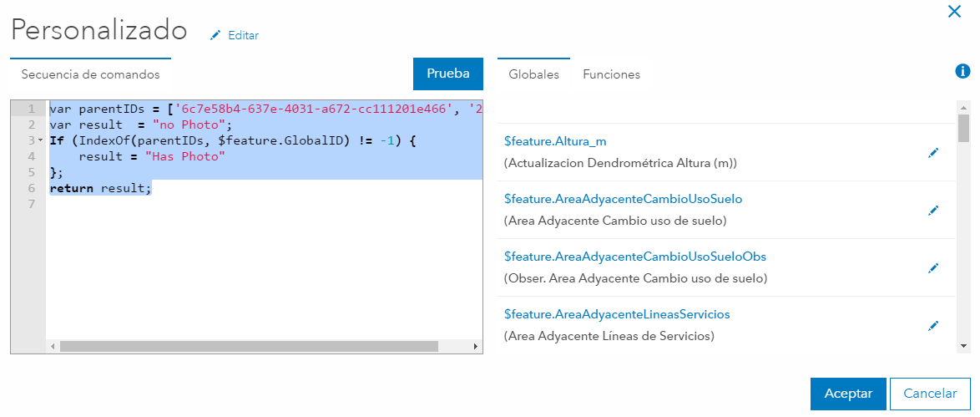Click the Aceptar button
The image size is (980, 417).
(x=848, y=394)
